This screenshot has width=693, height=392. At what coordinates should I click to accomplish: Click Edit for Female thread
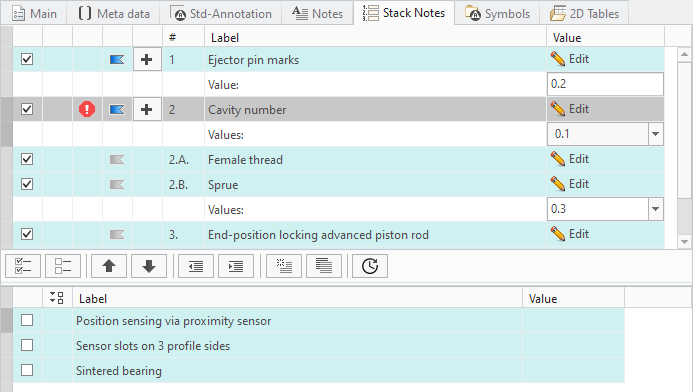(x=570, y=159)
